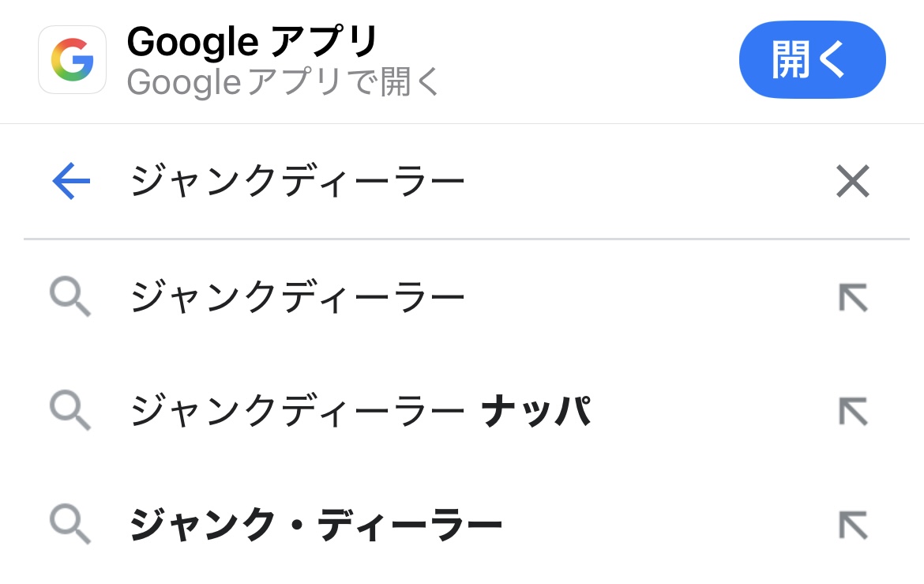The image size is (924, 584).
Task: Choose the bold suggestion ジャンク・ディーラー
Action: click(x=315, y=524)
